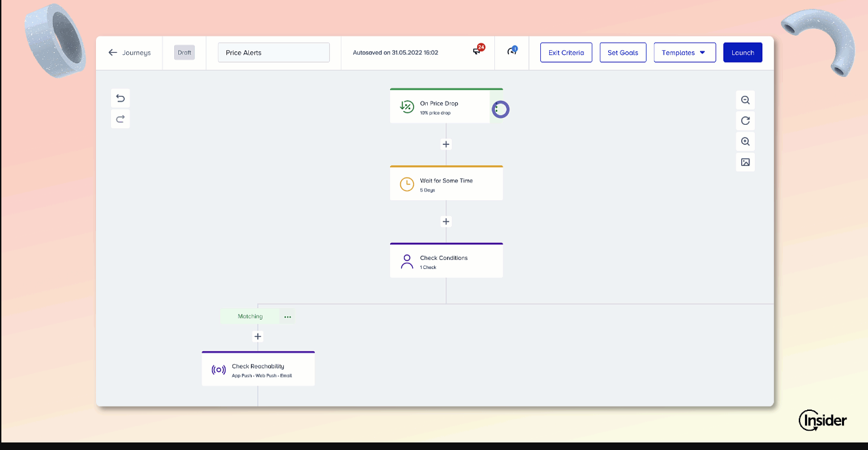Click the Draft status badge
868x450 pixels.
(184, 53)
